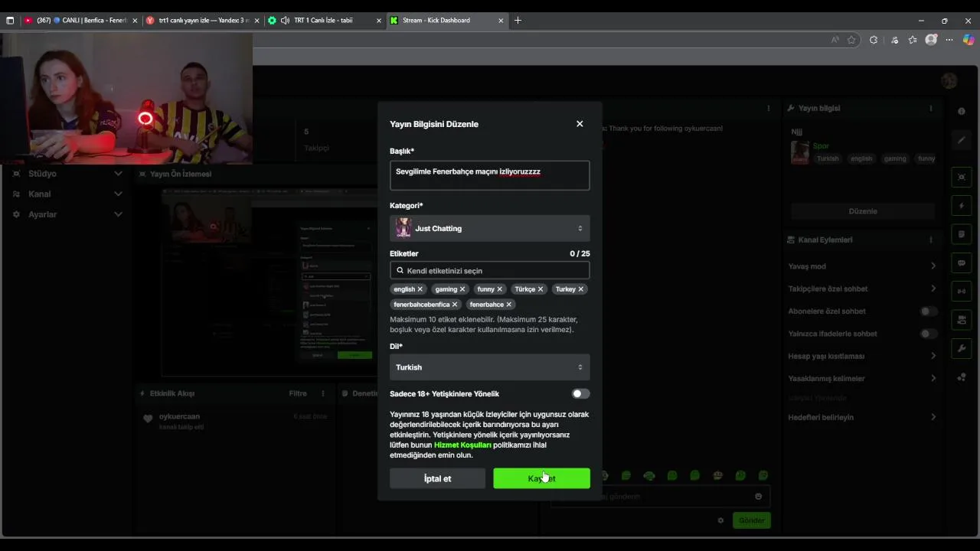Remove the fenerbahcebenfica tag
Screen dimensions: 980x551
455,305
